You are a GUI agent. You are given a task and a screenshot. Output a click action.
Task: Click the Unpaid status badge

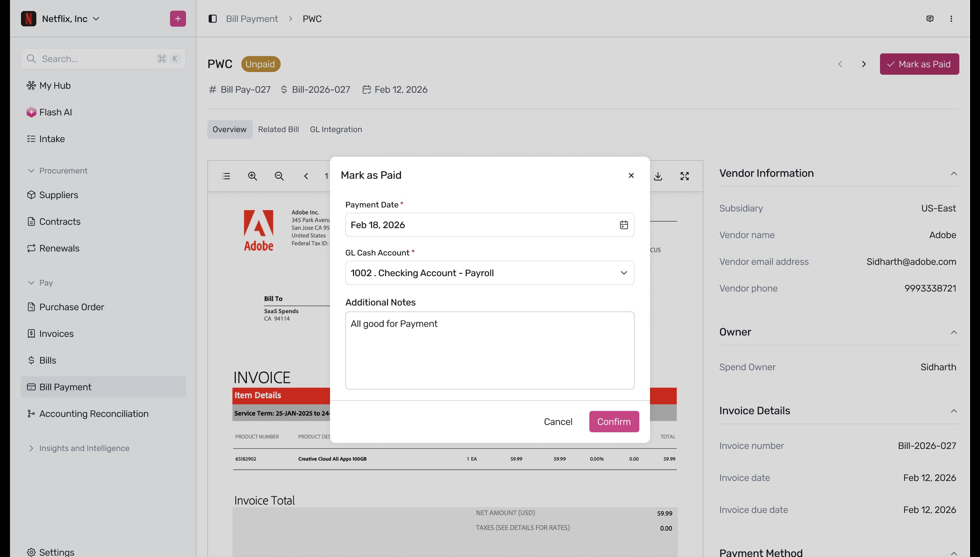261,64
